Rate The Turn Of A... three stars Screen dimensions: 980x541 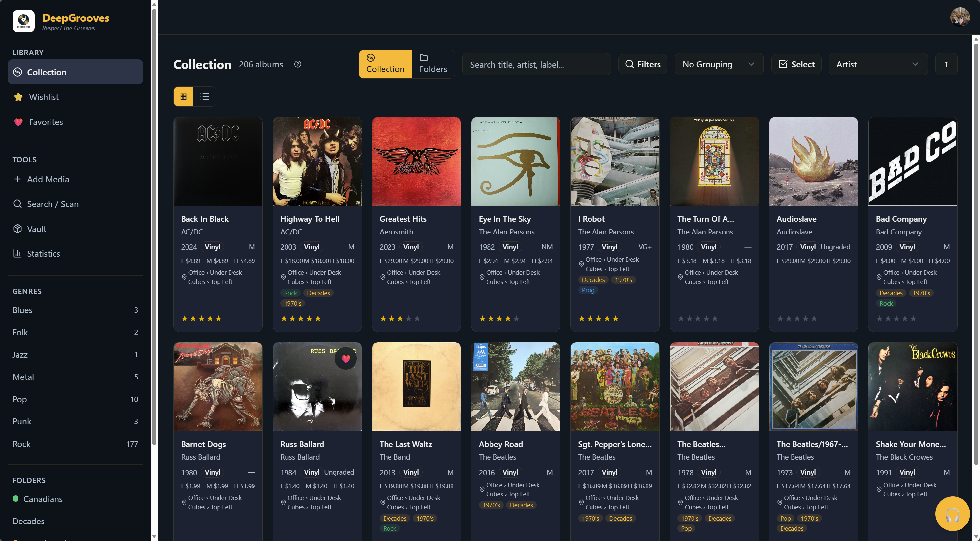coord(698,319)
